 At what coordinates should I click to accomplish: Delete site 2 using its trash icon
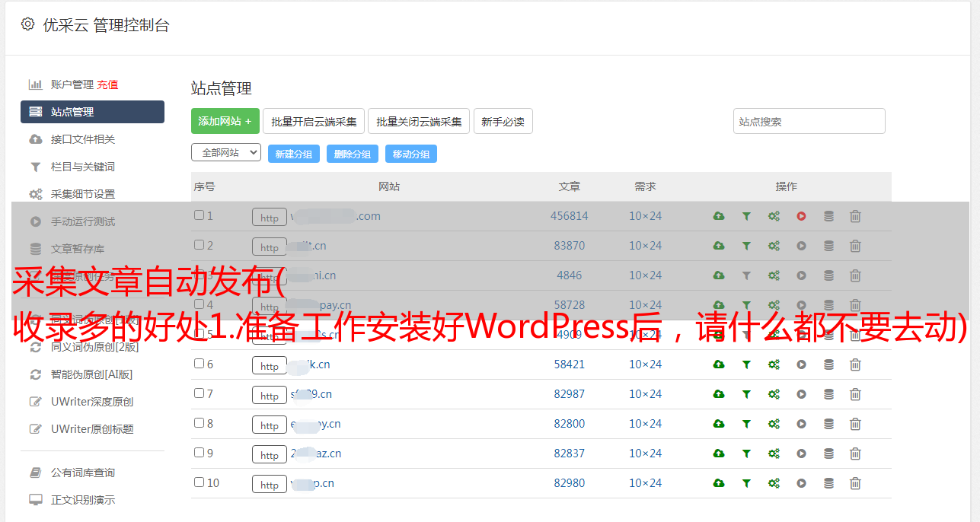point(855,246)
